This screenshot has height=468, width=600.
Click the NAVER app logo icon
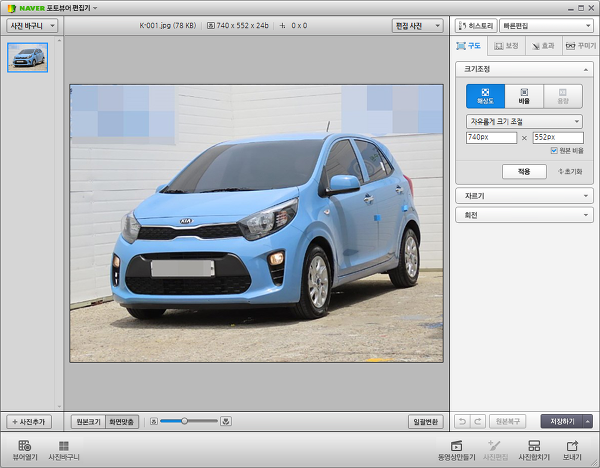[11, 8]
